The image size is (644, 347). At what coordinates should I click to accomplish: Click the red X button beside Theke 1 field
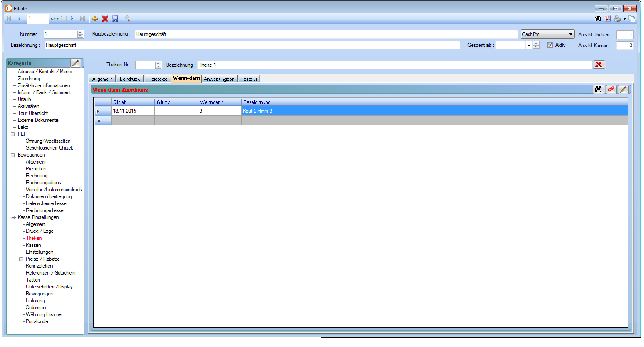(x=598, y=65)
